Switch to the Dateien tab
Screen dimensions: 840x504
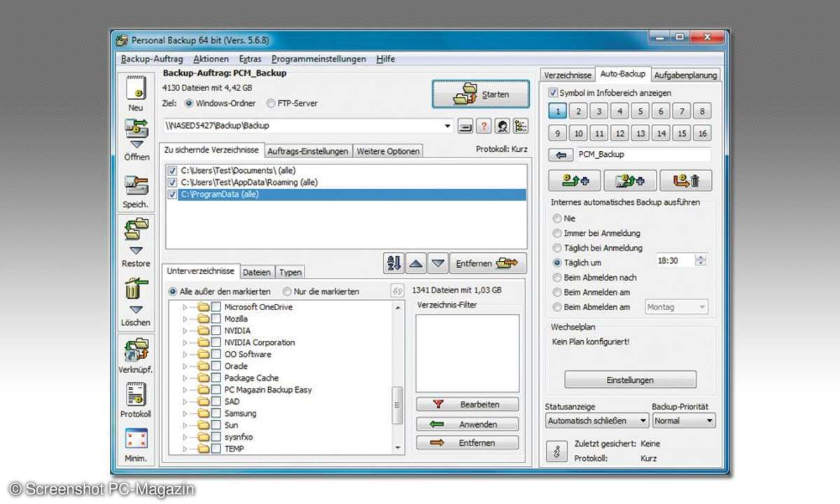[256, 272]
